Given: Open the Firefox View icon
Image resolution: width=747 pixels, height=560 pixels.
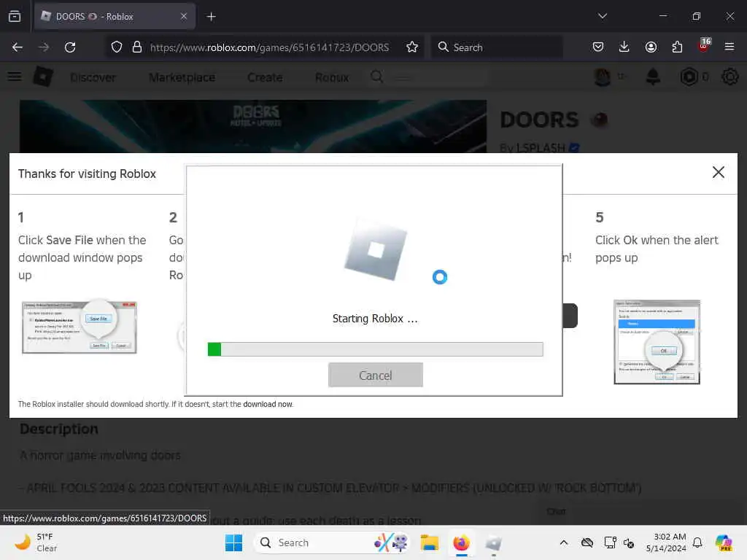Looking at the screenshot, I should [x=15, y=17].
